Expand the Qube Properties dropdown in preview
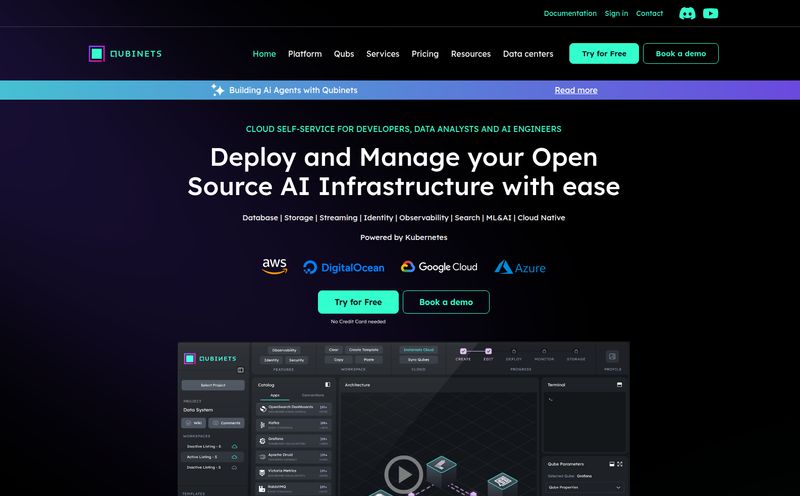The height and width of the screenshot is (496, 800). pyautogui.click(x=585, y=487)
